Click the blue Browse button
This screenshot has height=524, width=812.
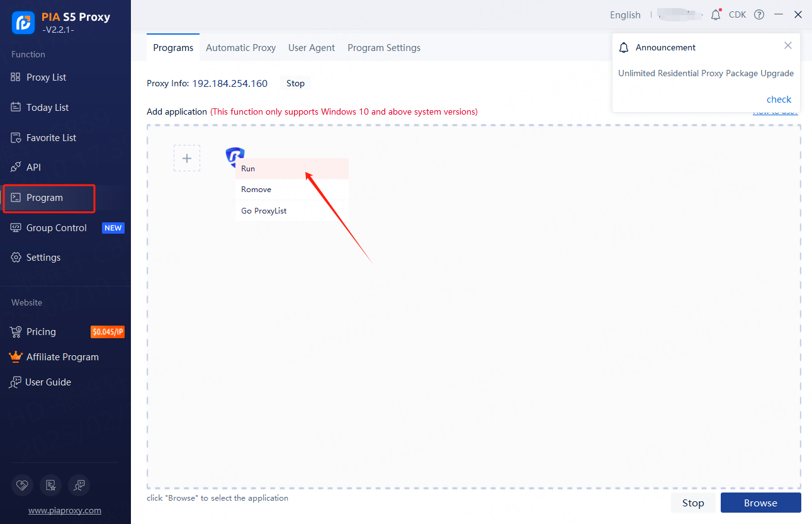pyautogui.click(x=760, y=503)
